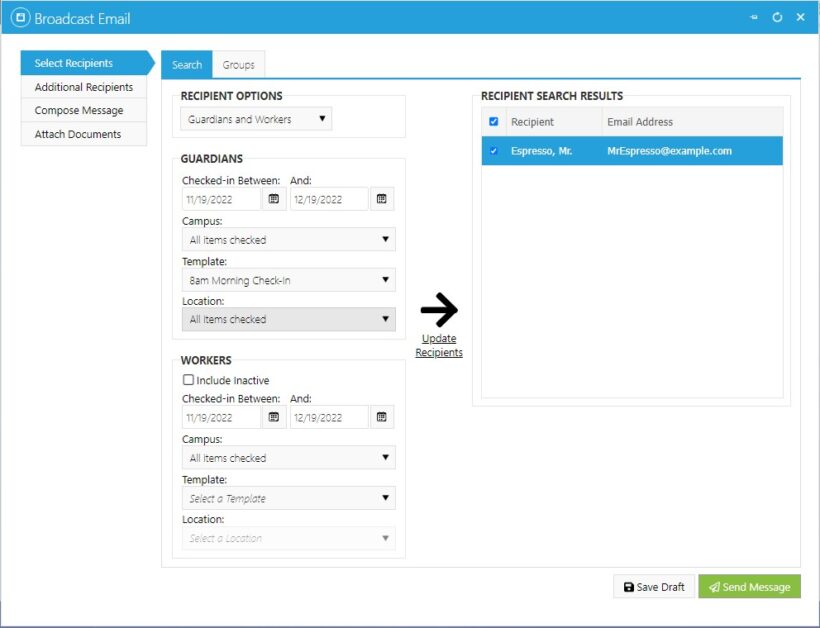Viewport: 820px width, 628px height.
Task: Expand the Workers Select a Template dropdown
Action: tap(288, 498)
